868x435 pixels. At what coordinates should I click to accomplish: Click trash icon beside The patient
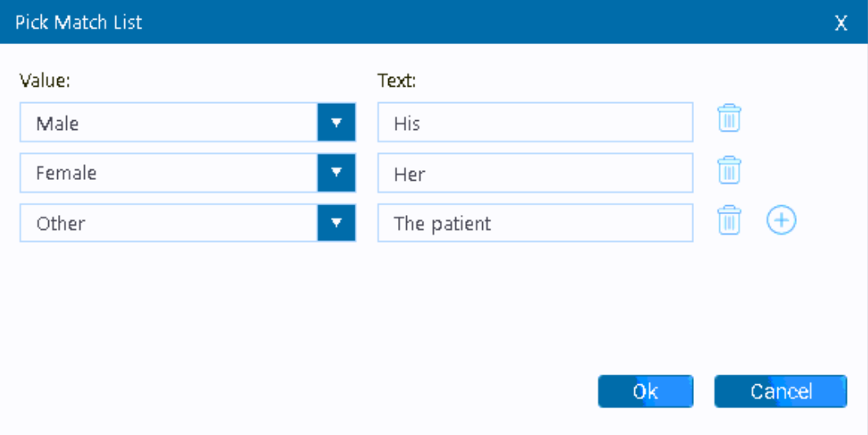click(x=729, y=221)
